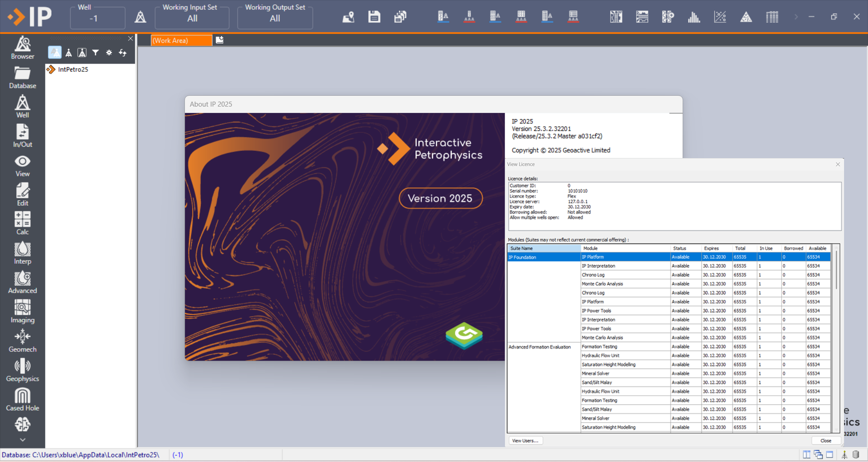The image size is (868, 462).
Task: Click the Database path in status bar
Action: pyautogui.click(x=80, y=455)
